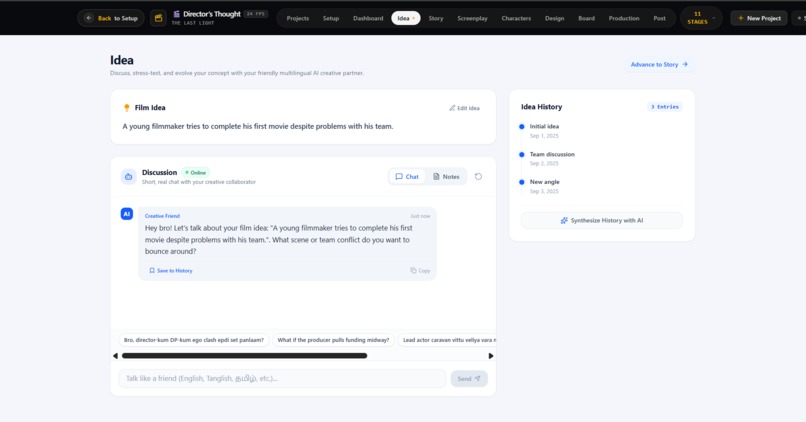Click the Edit Idea button
This screenshot has width=806, height=422.
[464, 108]
